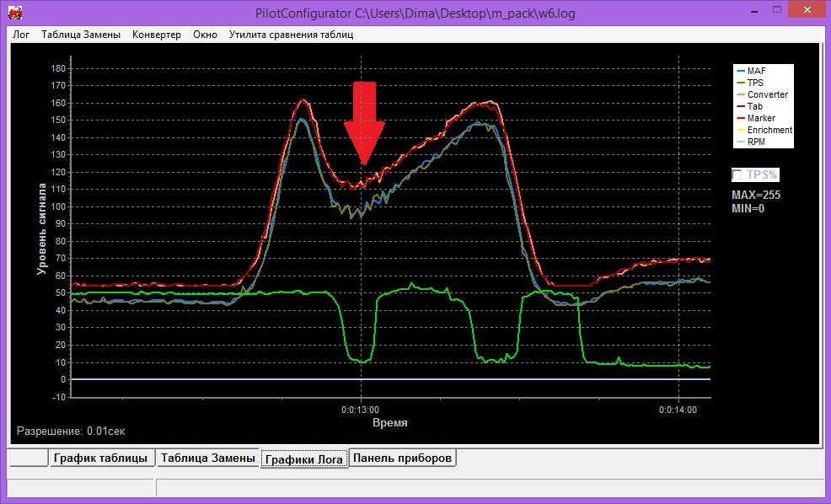Open the Окно menu

[x=205, y=35]
